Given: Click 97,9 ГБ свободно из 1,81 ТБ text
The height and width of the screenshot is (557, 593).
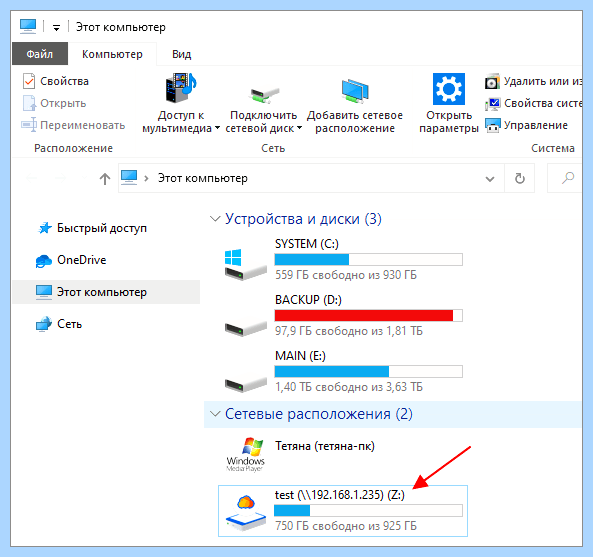Looking at the screenshot, I should coord(349,331).
